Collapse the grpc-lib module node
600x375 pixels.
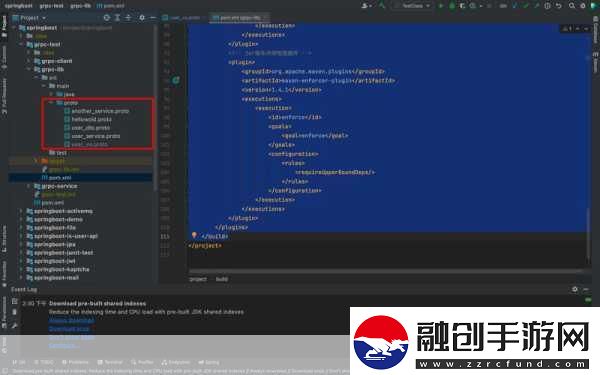point(29,69)
